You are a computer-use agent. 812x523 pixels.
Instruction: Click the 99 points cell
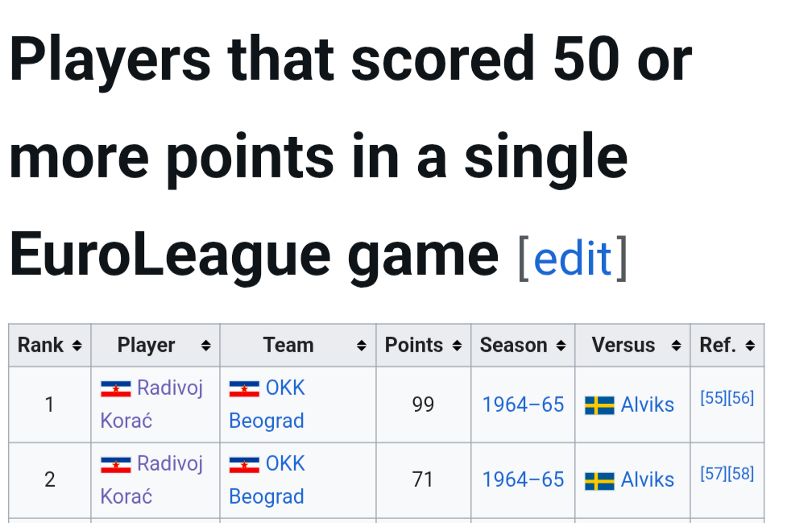click(423, 405)
